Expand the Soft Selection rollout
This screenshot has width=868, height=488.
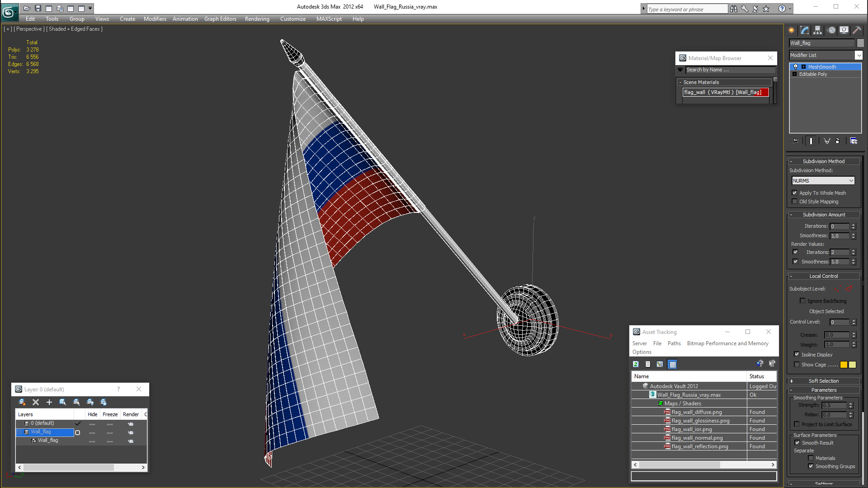pyautogui.click(x=824, y=381)
